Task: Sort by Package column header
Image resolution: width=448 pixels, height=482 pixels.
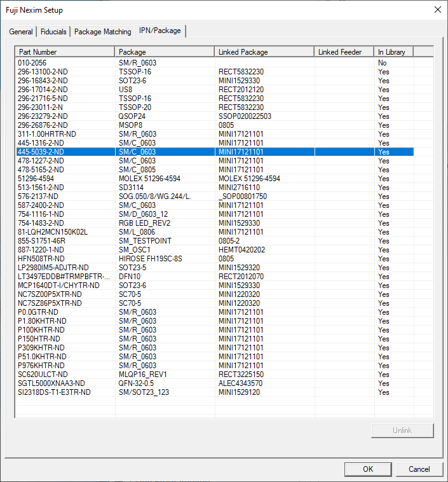Action: tap(165, 52)
